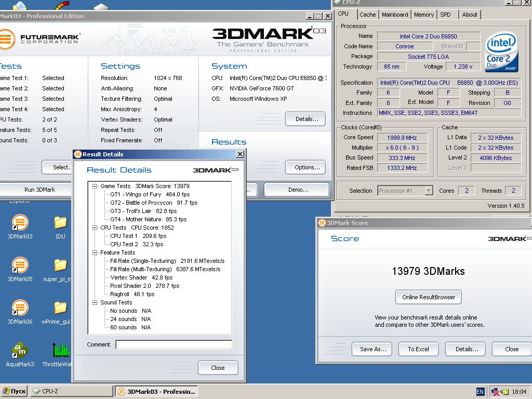
Task: Click the NVIDIA tray icon
Action: point(505,392)
